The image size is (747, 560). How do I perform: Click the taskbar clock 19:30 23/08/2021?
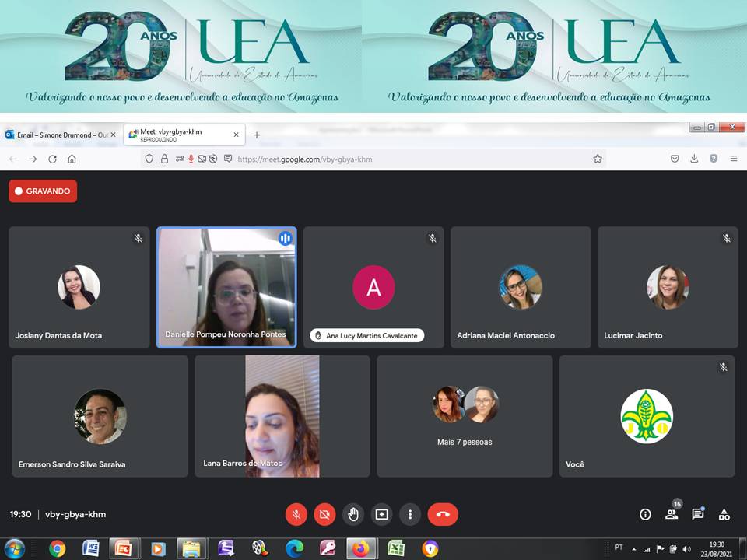tap(716, 549)
